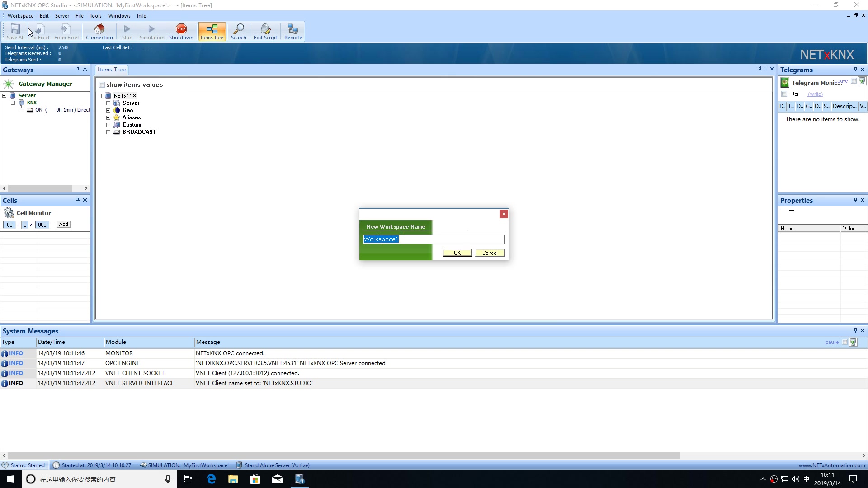Collapse the NETxKNX root node

(x=100, y=96)
